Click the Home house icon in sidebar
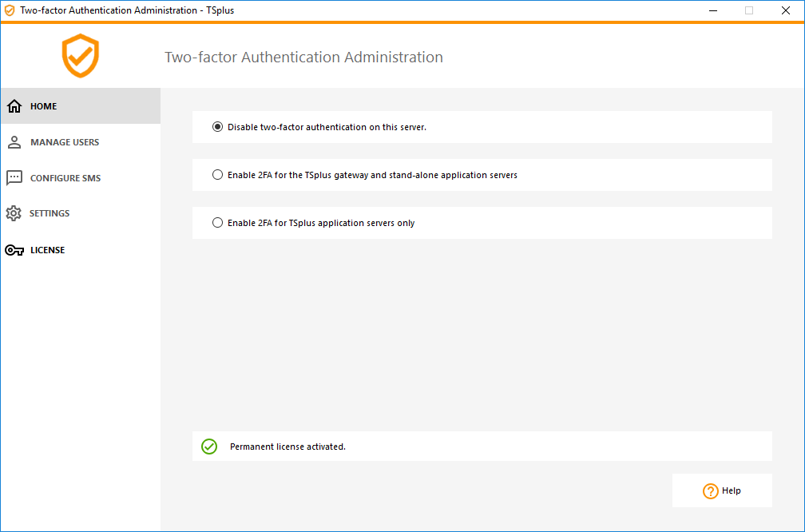The image size is (805, 532). (14, 105)
